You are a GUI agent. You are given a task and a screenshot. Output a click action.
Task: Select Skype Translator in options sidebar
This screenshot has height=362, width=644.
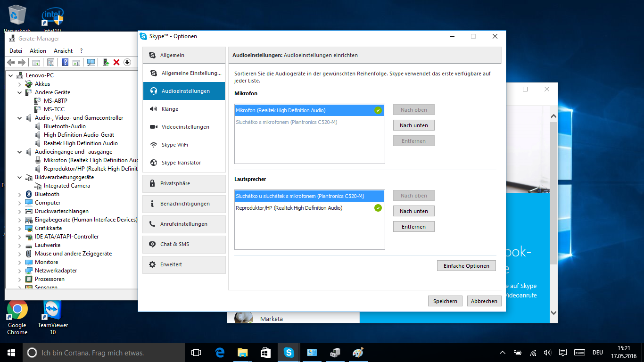[184, 163]
